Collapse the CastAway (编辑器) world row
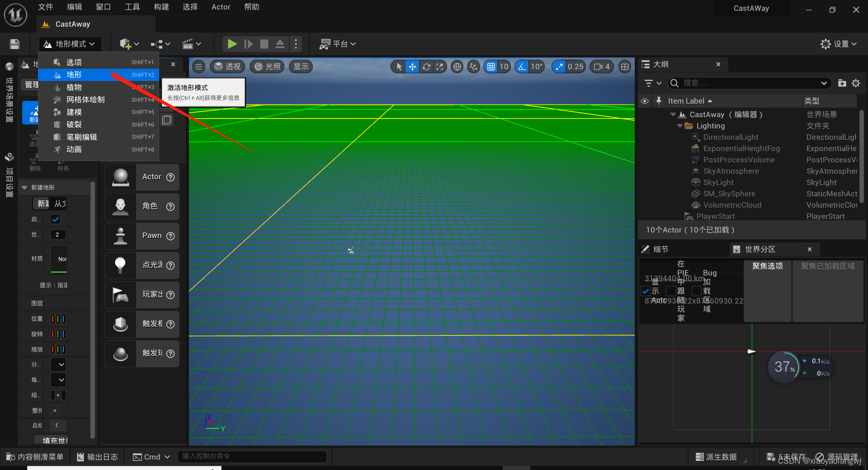The width and height of the screenshot is (868, 470). 673,114
